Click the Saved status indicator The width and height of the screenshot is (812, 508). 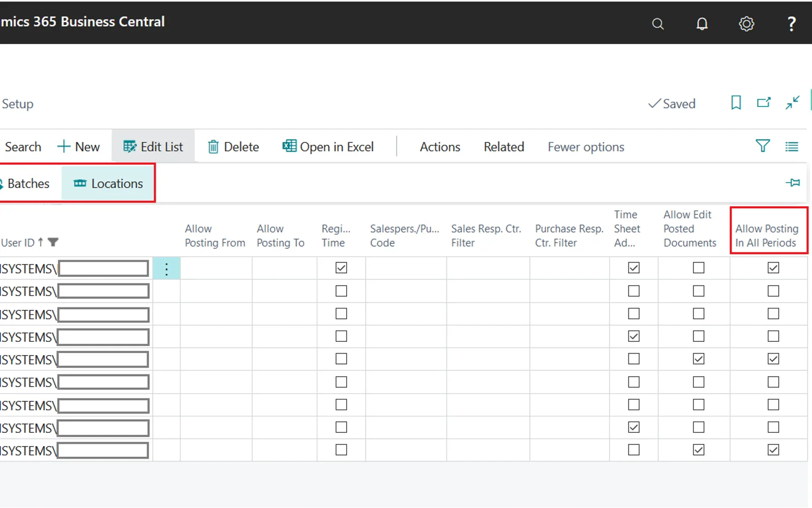point(672,104)
